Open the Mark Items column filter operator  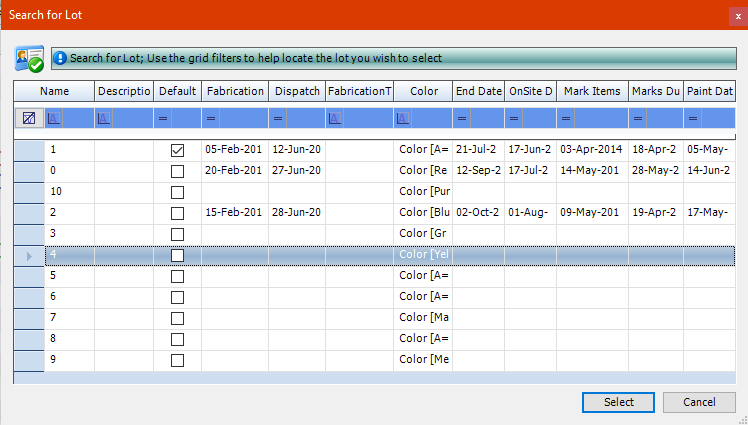point(566,118)
